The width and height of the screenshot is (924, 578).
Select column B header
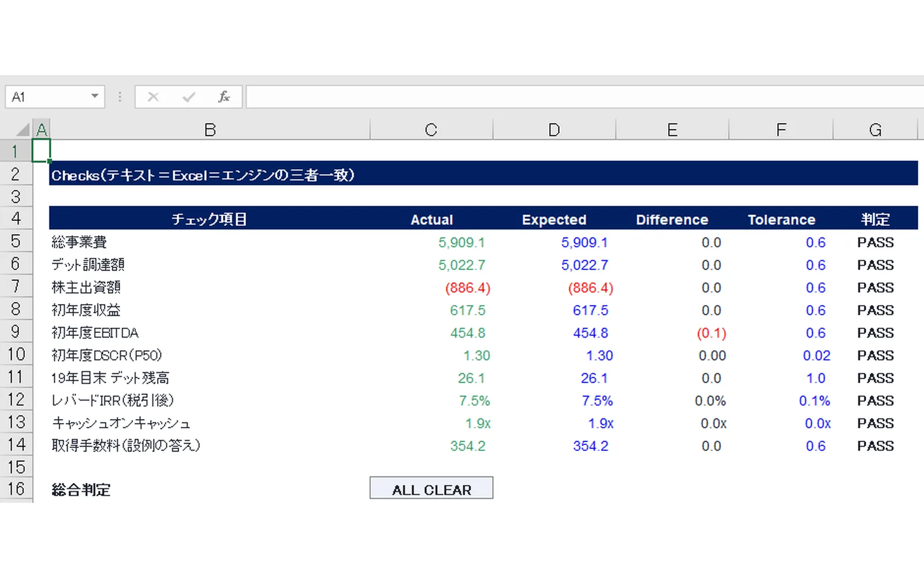pos(210,129)
